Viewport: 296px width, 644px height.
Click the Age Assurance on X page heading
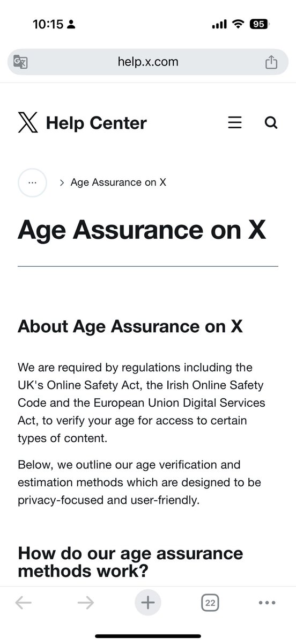pyautogui.click(x=142, y=230)
